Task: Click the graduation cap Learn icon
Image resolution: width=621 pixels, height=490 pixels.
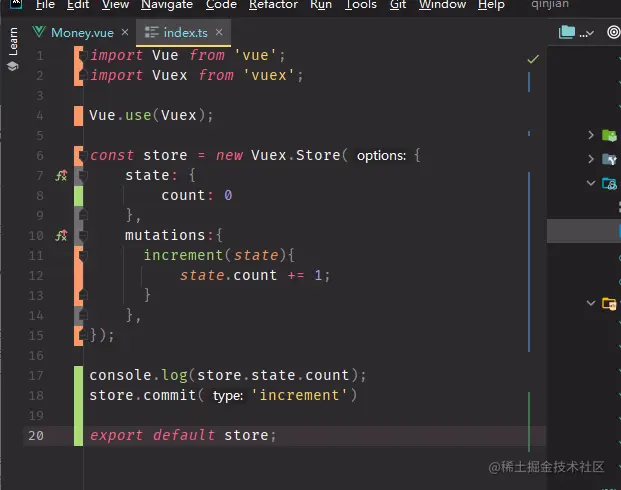Action: tap(13, 66)
